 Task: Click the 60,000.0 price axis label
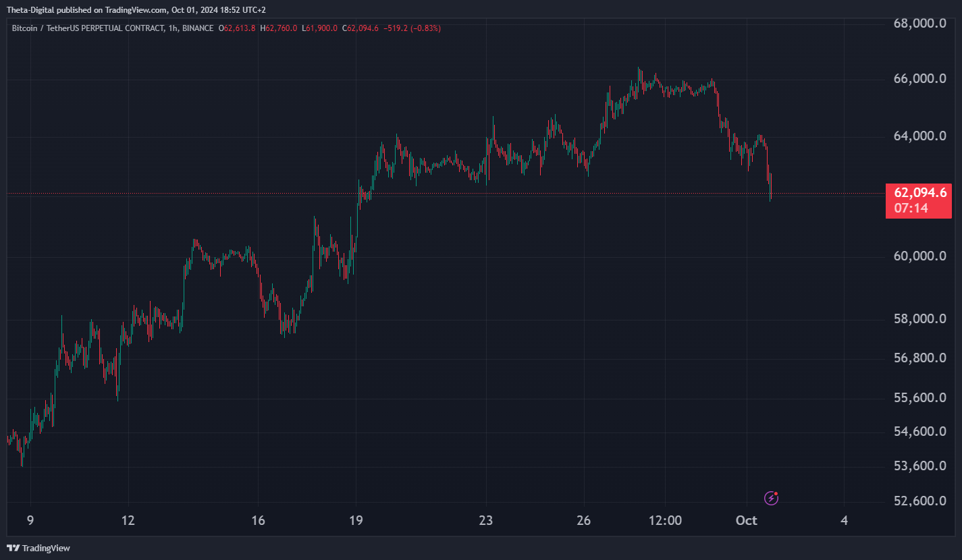pyautogui.click(x=919, y=256)
